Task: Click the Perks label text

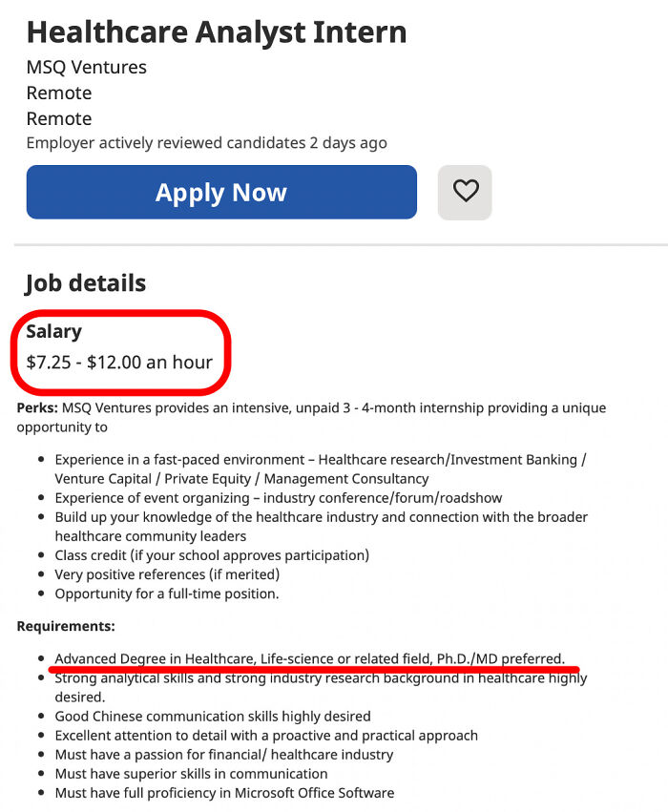Action: (x=37, y=407)
